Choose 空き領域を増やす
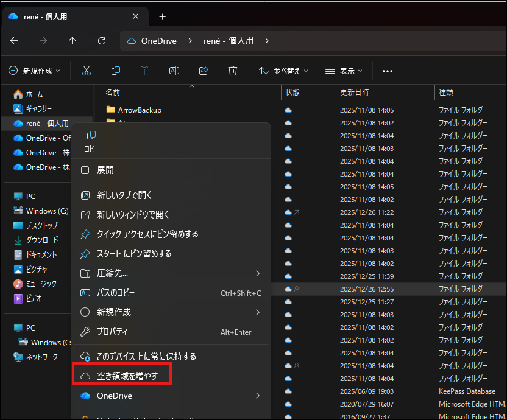Screen dimensions: 507x420 [171, 376]
